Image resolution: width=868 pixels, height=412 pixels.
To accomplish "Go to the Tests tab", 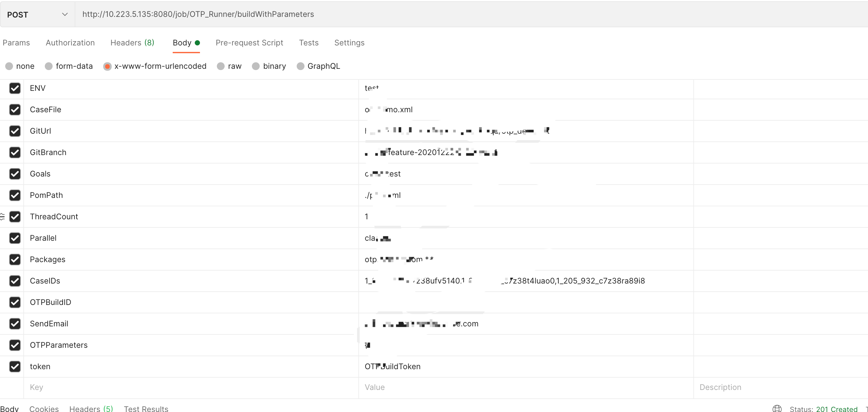I will 308,43.
